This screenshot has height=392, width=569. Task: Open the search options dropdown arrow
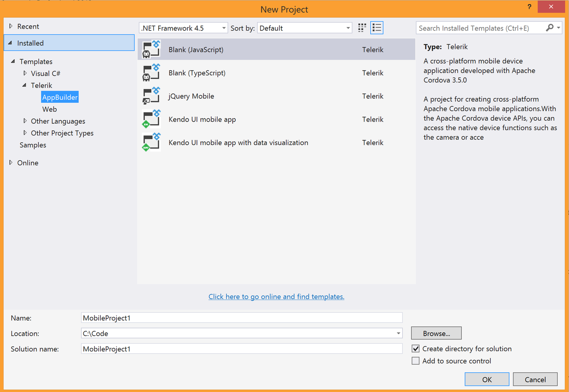pyautogui.click(x=559, y=28)
